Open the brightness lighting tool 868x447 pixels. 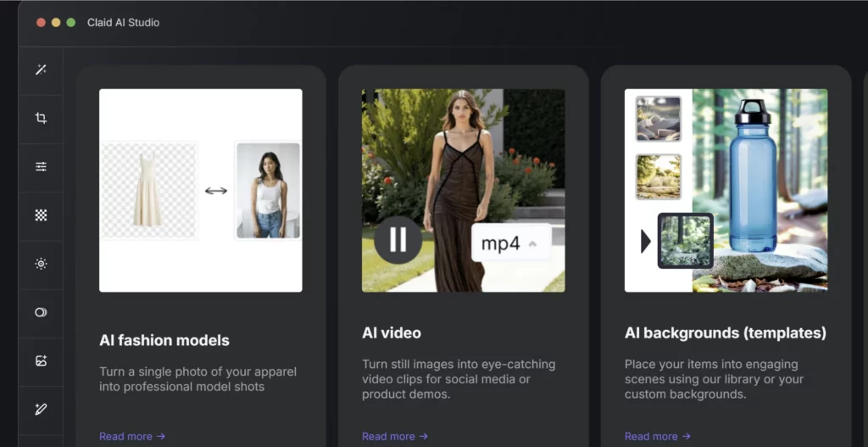41,264
